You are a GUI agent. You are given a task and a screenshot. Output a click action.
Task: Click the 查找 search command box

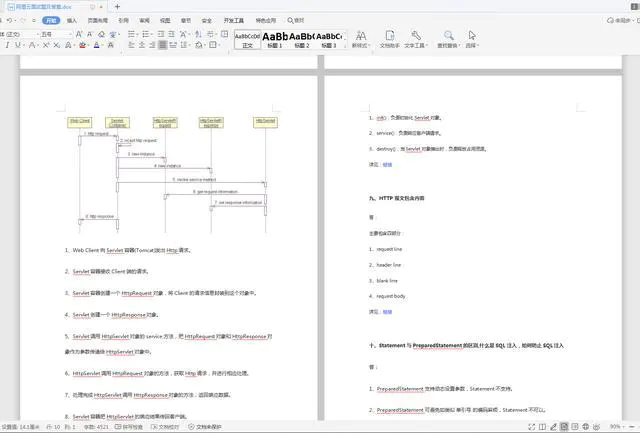coord(296,20)
